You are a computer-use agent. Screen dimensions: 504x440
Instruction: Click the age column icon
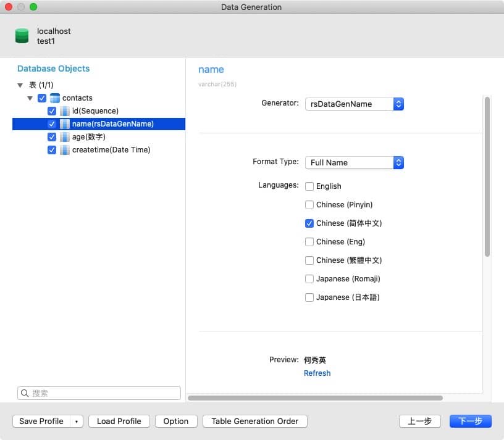pos(65,137)
